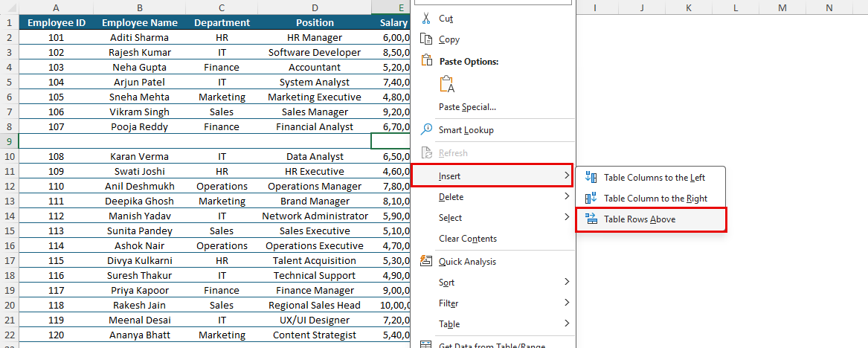Select the cell Operations Manager
Screen dimensions: 868x348
tap(315, 187)
